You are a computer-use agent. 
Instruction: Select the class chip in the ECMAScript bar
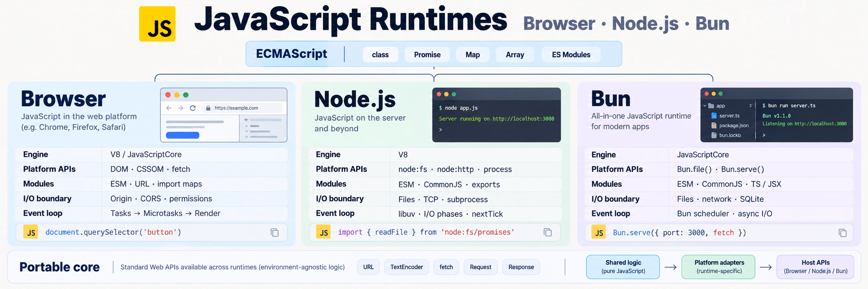coord(380,55)
